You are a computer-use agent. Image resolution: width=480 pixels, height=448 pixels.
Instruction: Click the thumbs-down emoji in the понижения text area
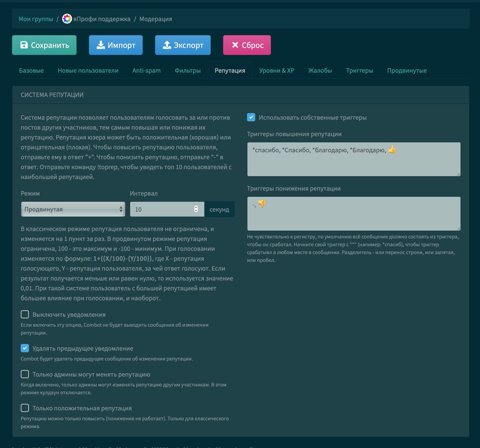[262, 204]
